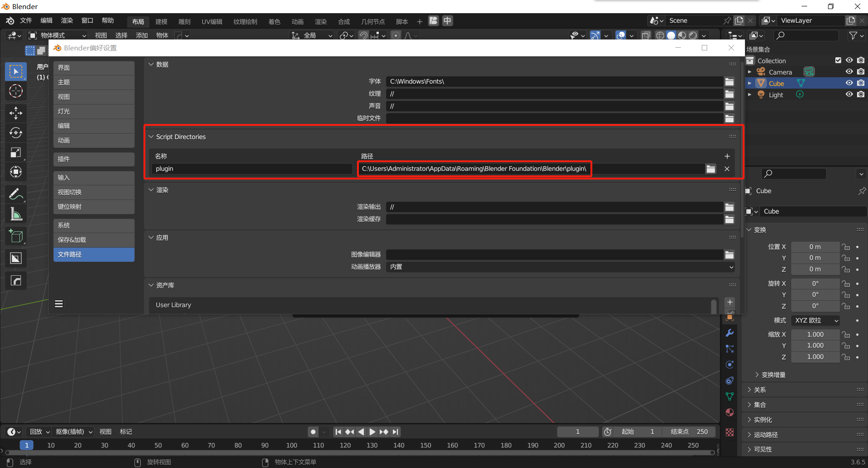Select the Add Cube tool
Screen dimensions: 868x468
tap(16, 236)
